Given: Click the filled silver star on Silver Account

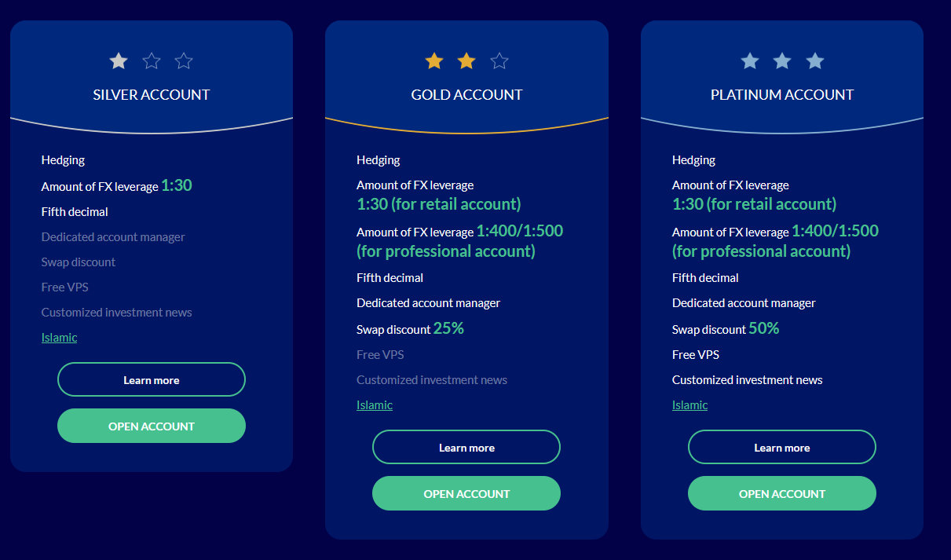Looking at the screenshot, I should point(119,60).
